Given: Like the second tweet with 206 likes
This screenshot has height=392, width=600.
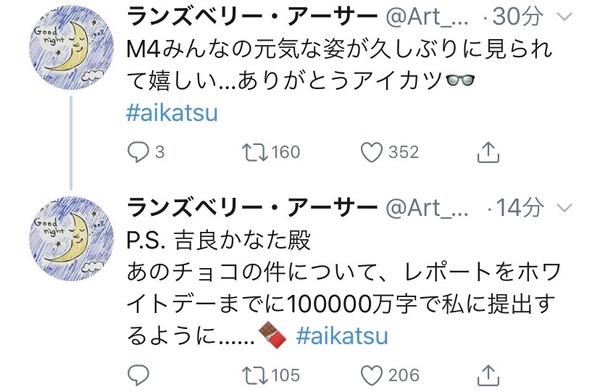Looking at the screenshot, I should (x=372, y=375).
